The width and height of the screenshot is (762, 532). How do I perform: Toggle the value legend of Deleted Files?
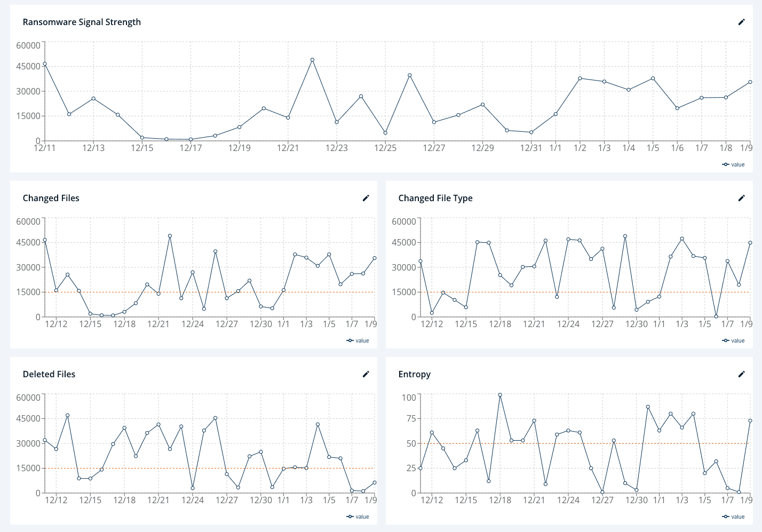pos(358,517)
